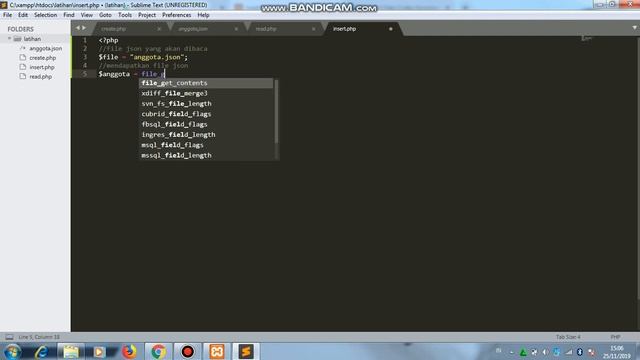Open insert.php in the sidebar
640x360 pixels.
pyautogui.click(x=42, y=67)
